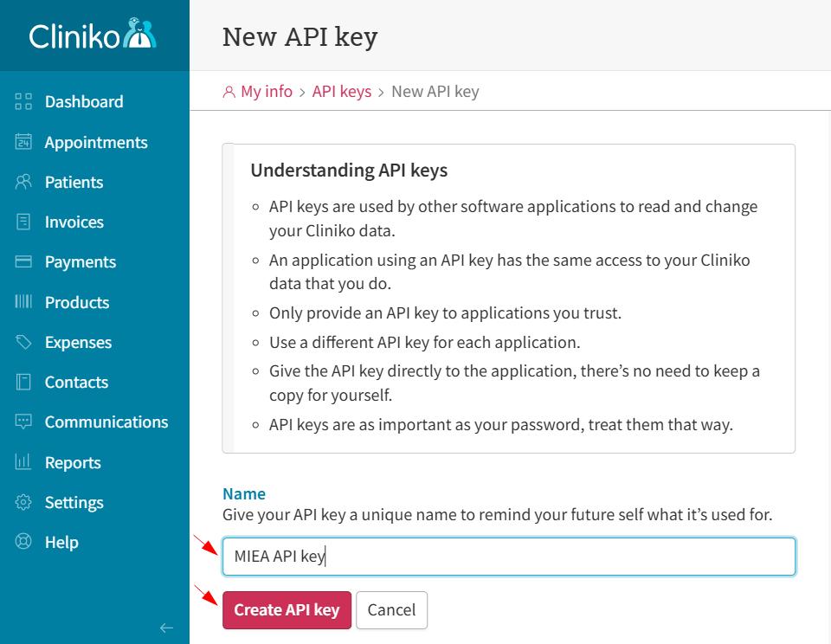Open the Communications section

coord(106,422)
